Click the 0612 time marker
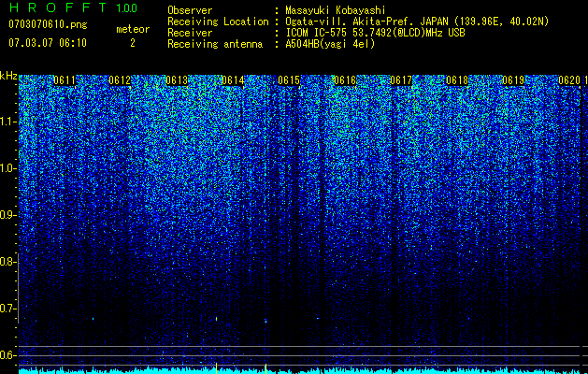 point(120,80)
